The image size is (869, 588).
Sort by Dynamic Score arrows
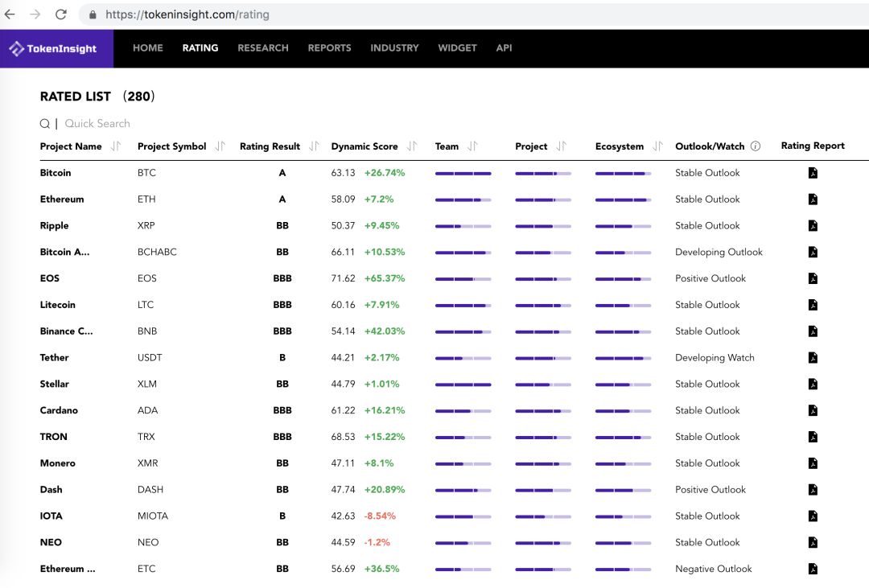tap(412, 146)
